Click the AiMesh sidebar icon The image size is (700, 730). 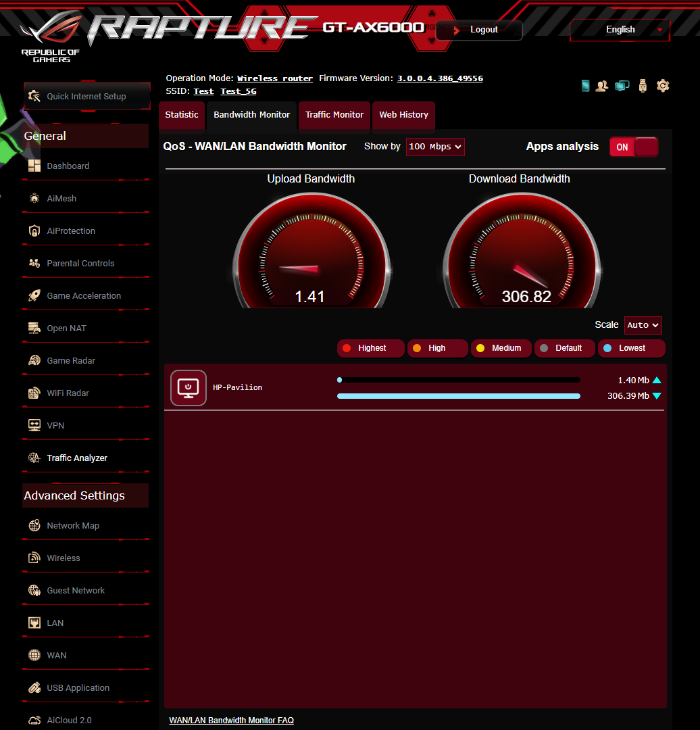[x=34, y=198]
